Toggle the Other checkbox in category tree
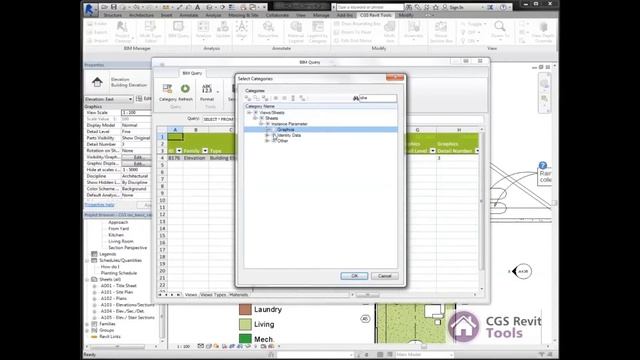 coord(274,141)
